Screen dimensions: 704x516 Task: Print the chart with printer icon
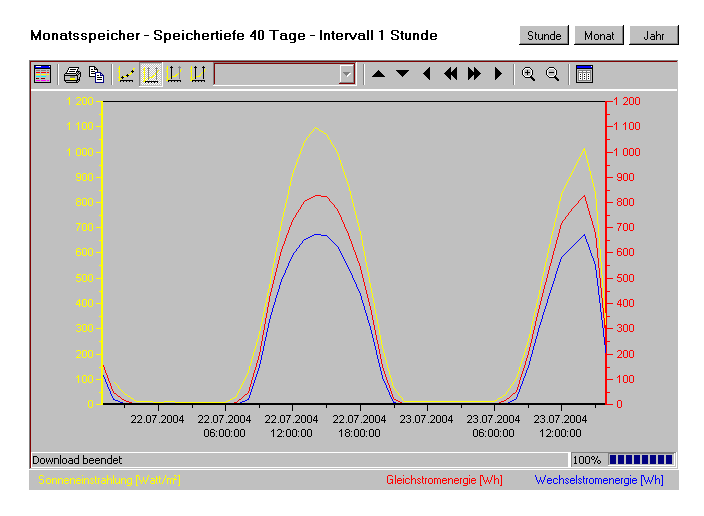[72, 74]
